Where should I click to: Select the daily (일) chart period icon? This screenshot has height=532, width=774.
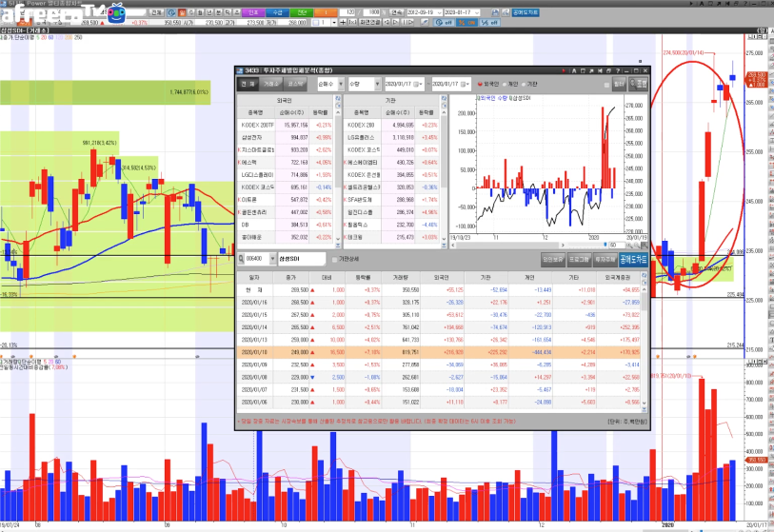pos(182,12)
